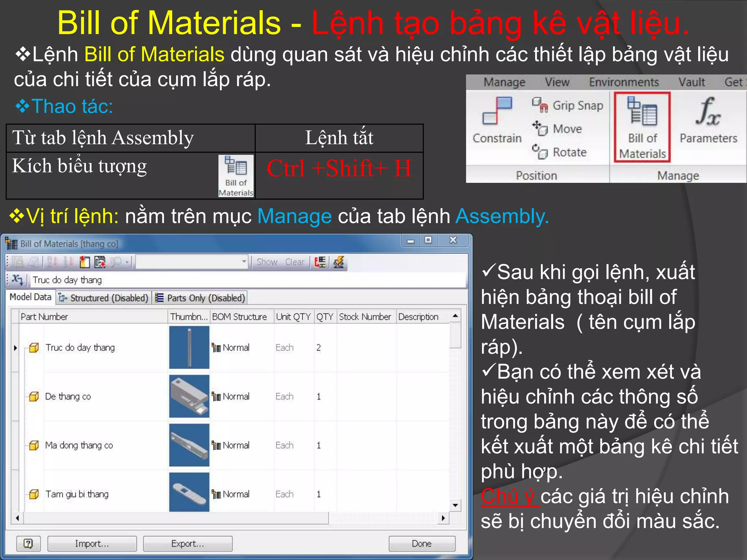Open the Vault ribbon tab
The width and height of the screenshot is (747, 560).
click(692, 82)
